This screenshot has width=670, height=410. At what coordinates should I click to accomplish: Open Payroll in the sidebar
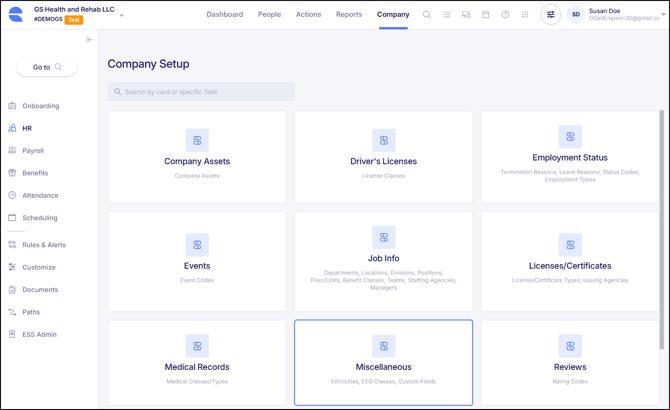point(33,151)
